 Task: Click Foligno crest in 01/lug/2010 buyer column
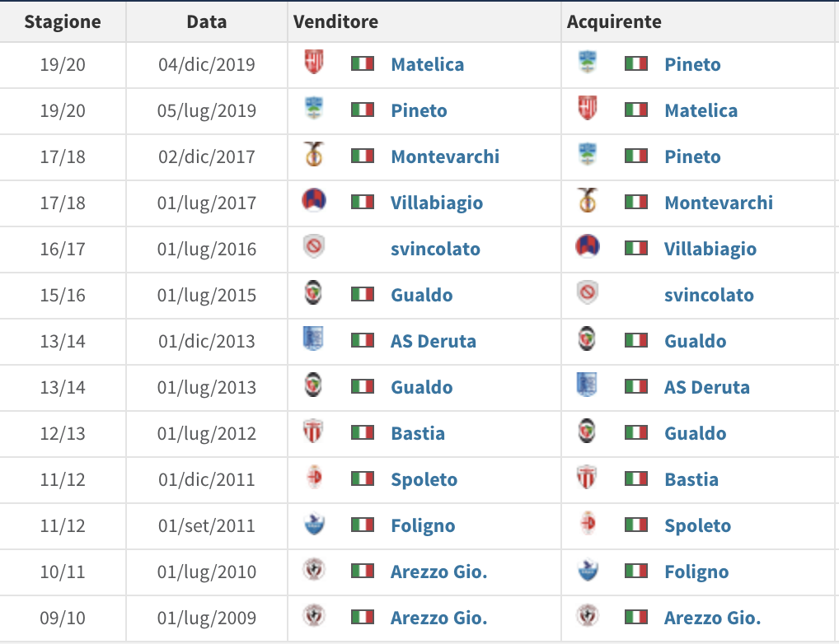588,570
